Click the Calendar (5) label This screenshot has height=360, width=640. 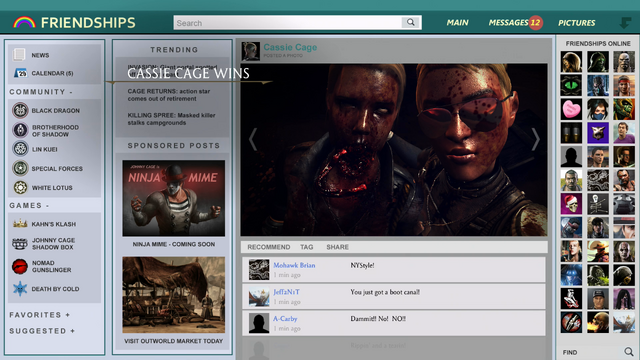[52, 73]
